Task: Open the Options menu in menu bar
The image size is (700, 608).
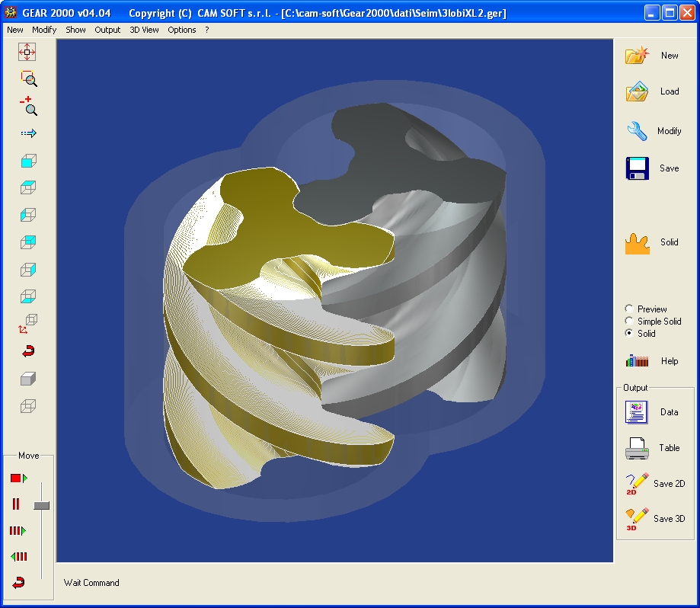Action: point(181,30)
